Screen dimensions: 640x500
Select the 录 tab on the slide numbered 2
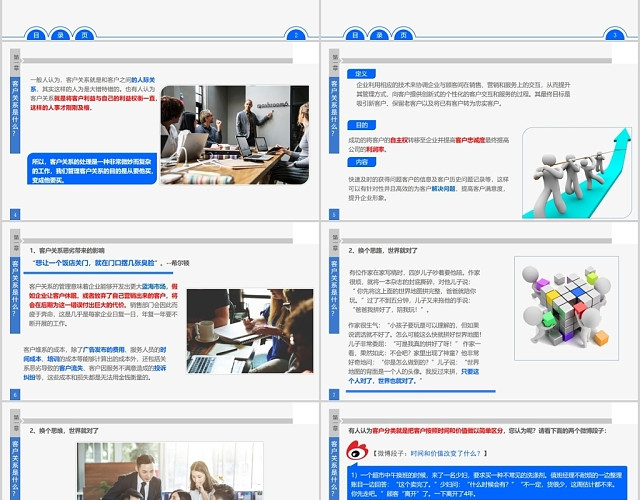60,35
